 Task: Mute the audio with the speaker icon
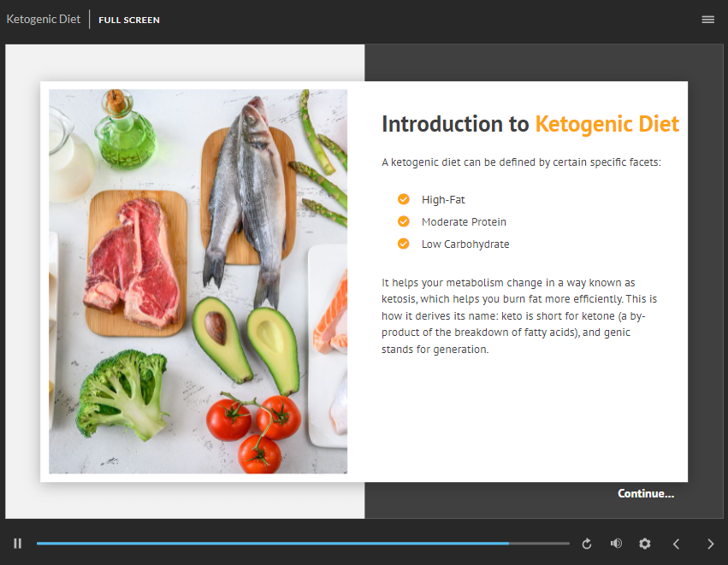[616, 543]
